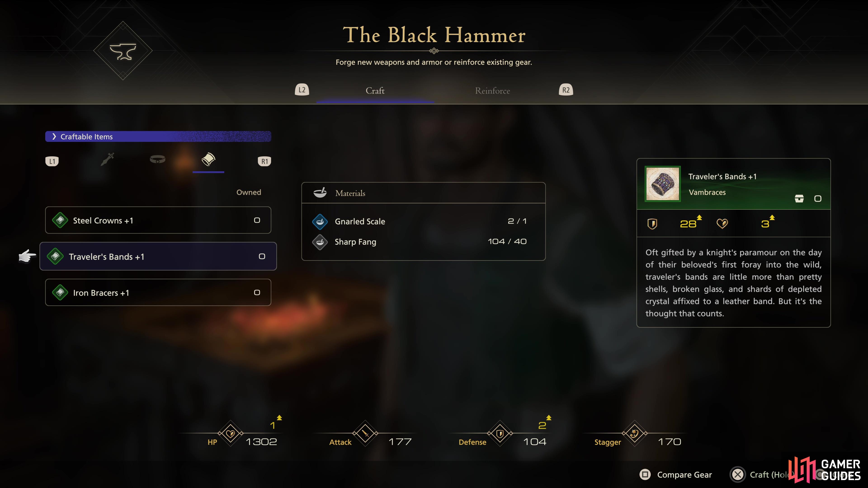Select the belt category icon

pos(157,159)
